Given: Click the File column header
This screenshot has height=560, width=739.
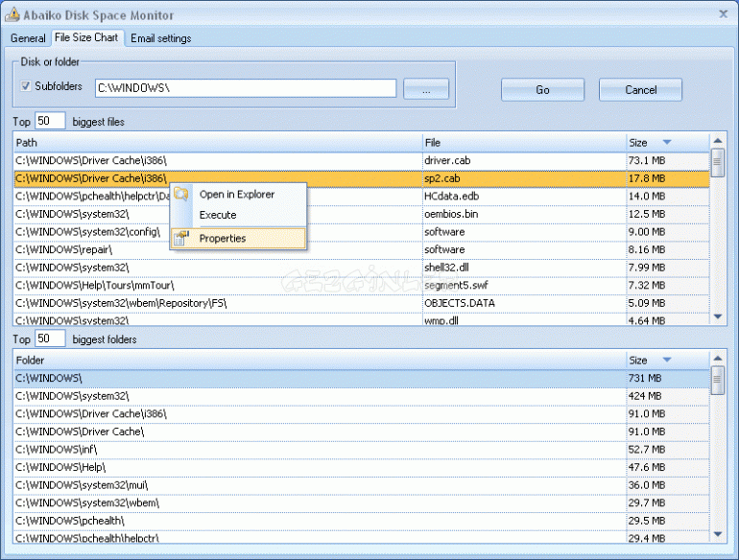Looking at the screenshot, I should coord(524,143).
